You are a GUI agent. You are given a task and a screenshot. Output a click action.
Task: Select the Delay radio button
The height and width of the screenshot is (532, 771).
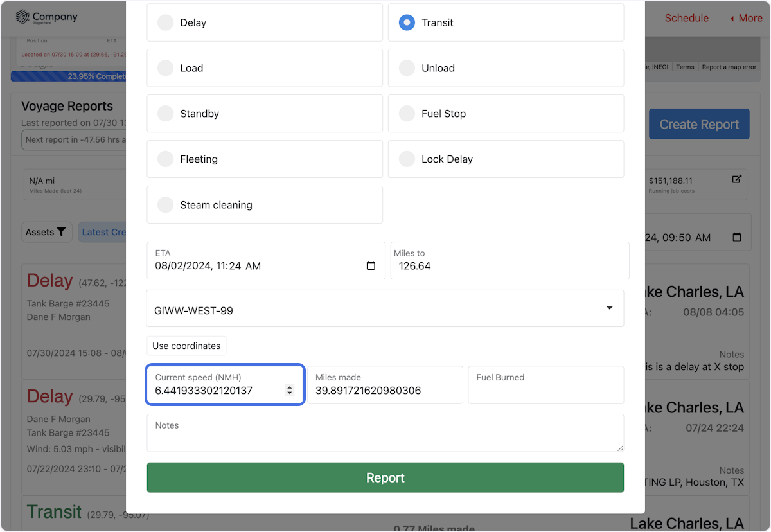(x=165, y=22)
